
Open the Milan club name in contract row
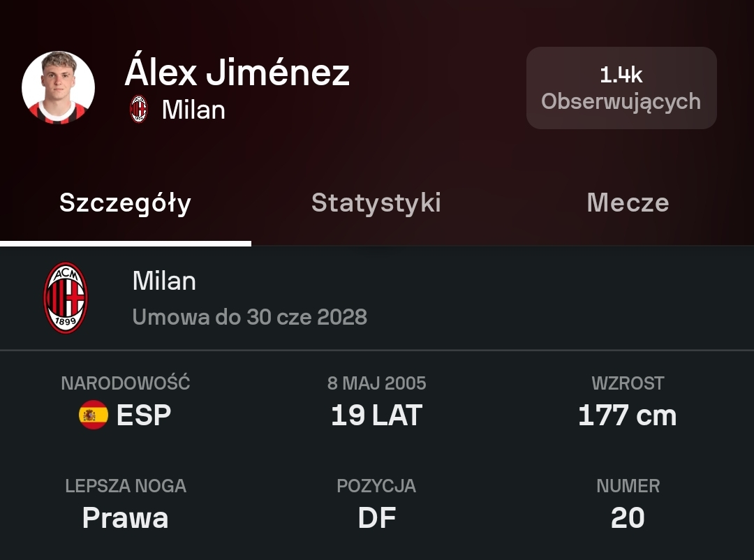pos(164,281)
